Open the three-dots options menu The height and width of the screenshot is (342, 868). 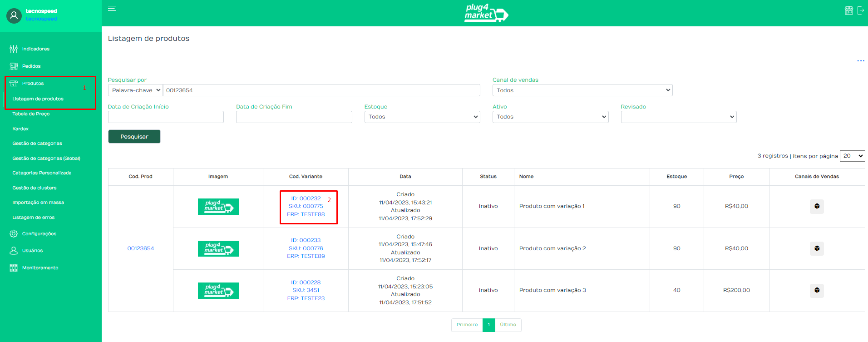click(861, 61)
